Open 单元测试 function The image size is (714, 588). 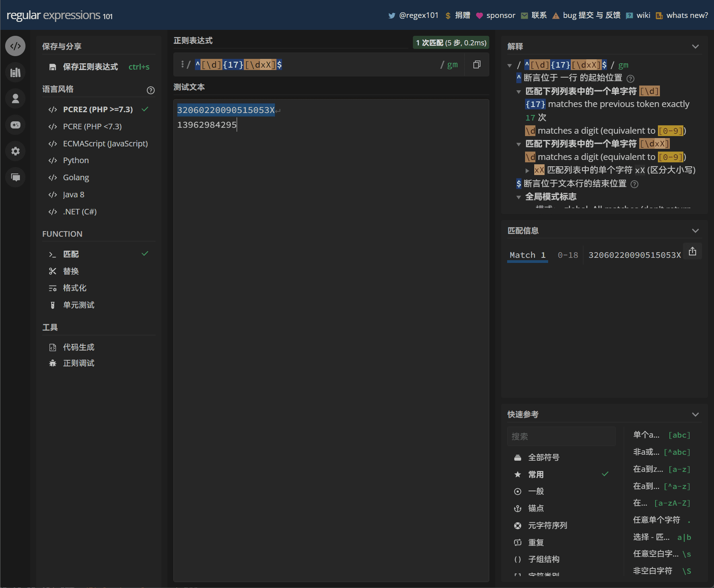point(78,305)
